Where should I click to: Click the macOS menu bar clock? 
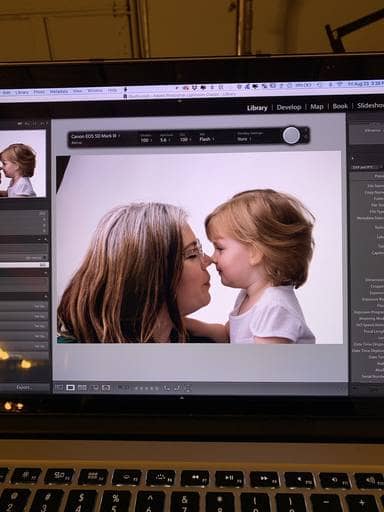(366, 84)
